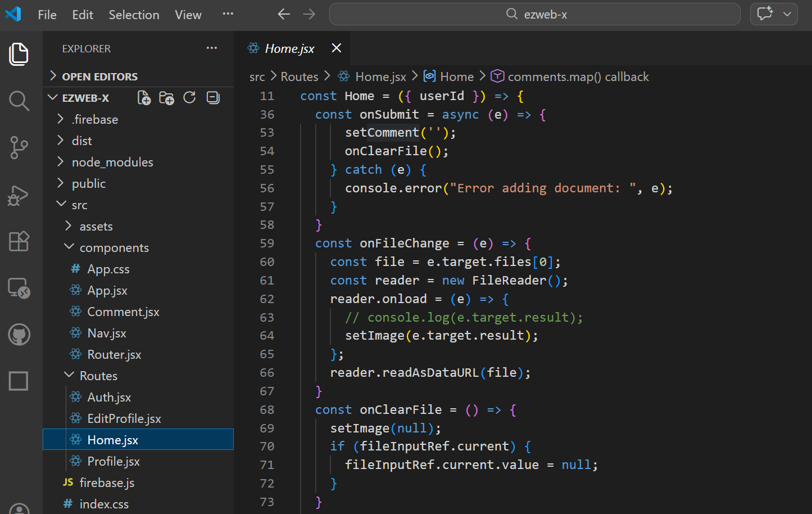812x514 pixels.
Task: Collapse all folders using the Collapse Folders icon
Action: pos(212,97)
